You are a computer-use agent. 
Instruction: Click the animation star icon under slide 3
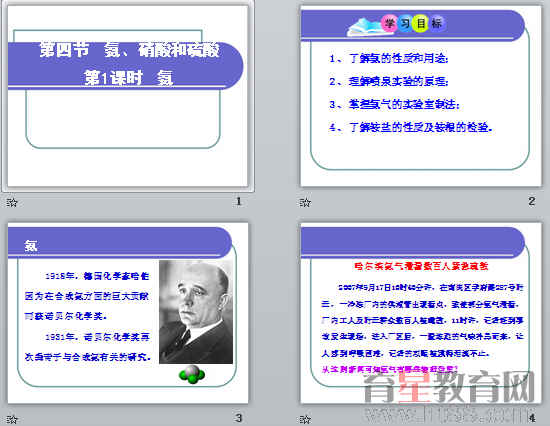(x=12, y=419)
